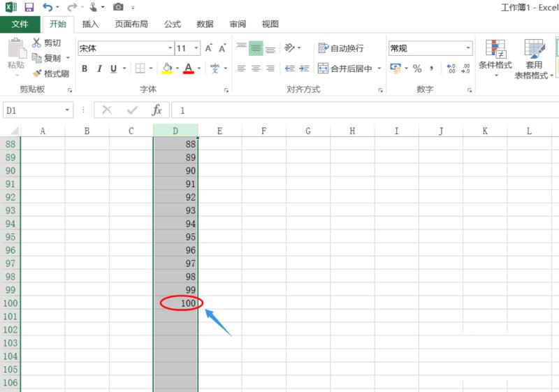Switch to the Insert (插入) tab
The width and height of the screenshot is (559, 392).
click(x=91, y=24)
